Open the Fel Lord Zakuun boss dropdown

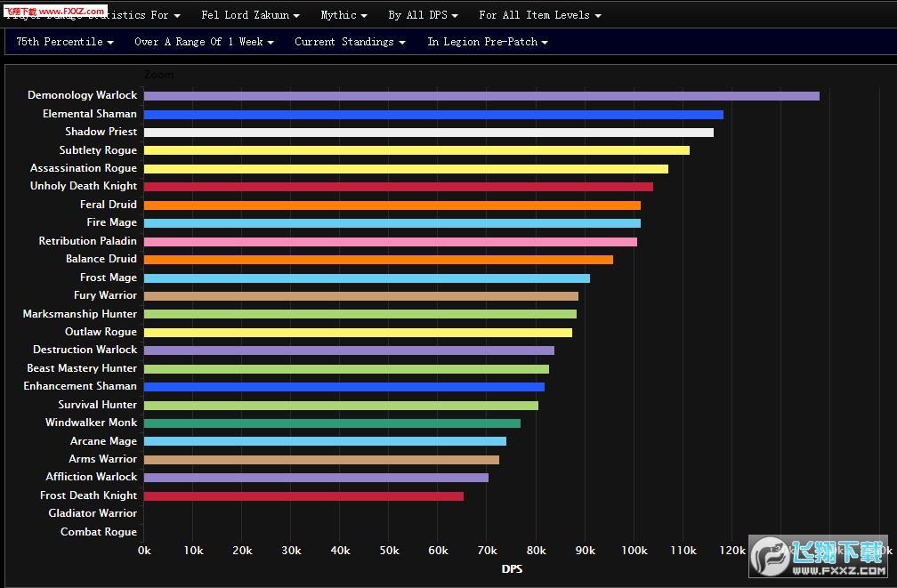pos(250,15)
